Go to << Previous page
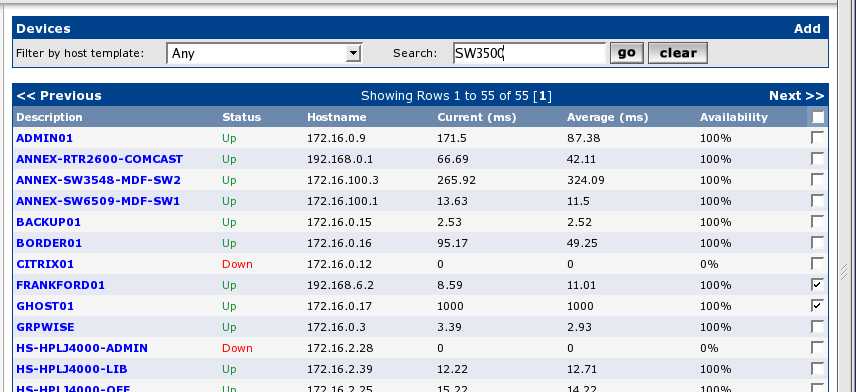Screen dimensions: 856x392 coord(59,96)
